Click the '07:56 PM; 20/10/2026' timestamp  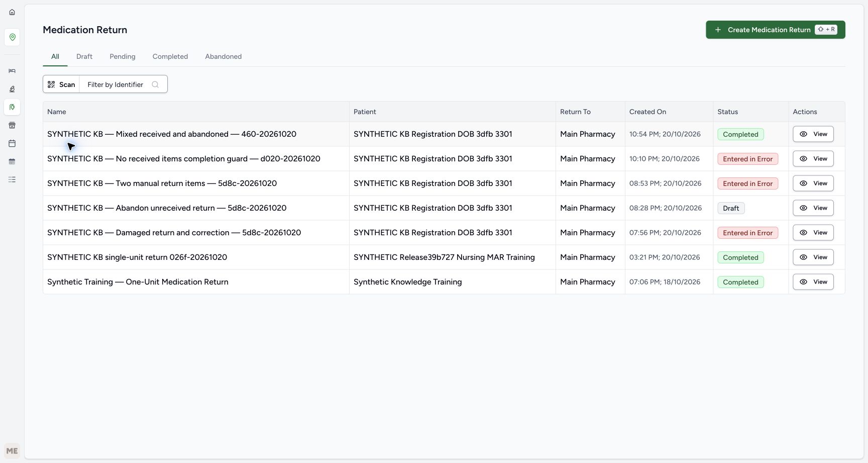coord(665,233)
